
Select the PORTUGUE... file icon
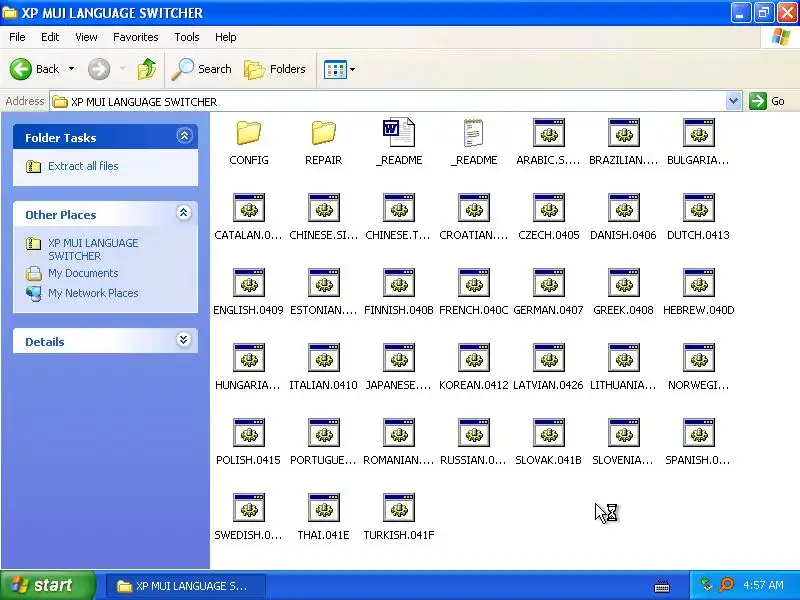[323, 433]
